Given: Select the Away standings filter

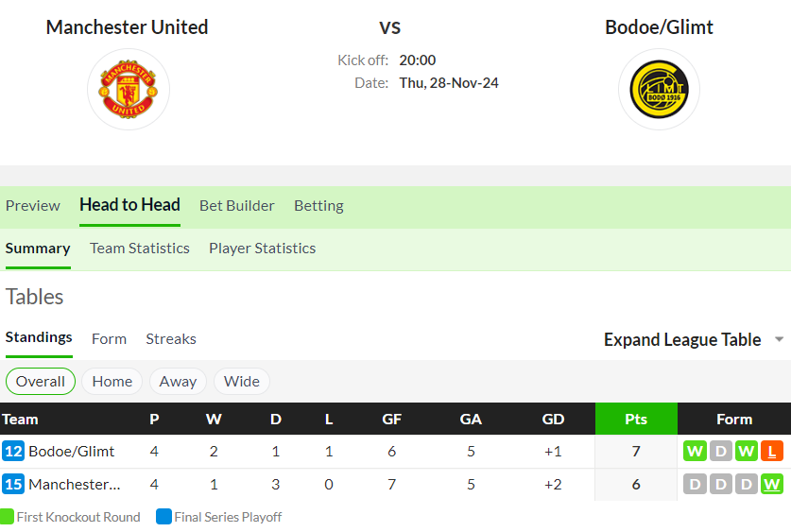Looking at the screenshot, I should coord(178,381).
